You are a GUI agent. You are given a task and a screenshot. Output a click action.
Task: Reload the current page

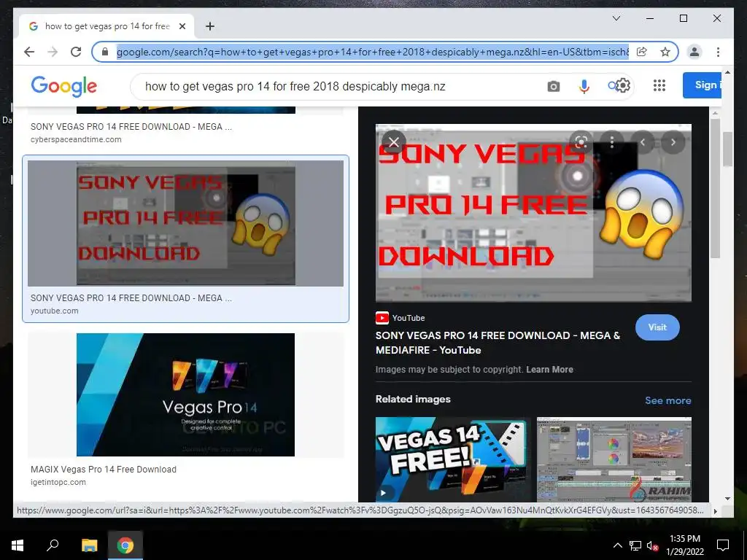(76, 52)
